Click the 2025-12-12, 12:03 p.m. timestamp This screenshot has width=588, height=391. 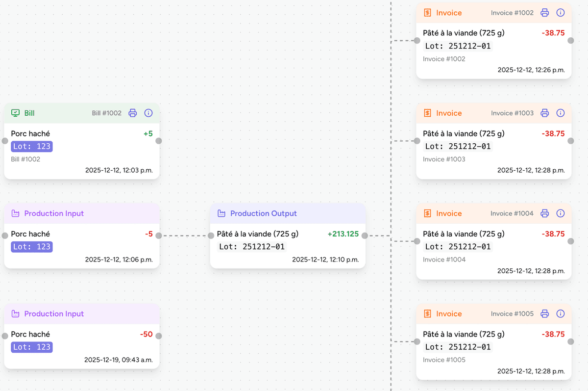(x=119, y=170)
